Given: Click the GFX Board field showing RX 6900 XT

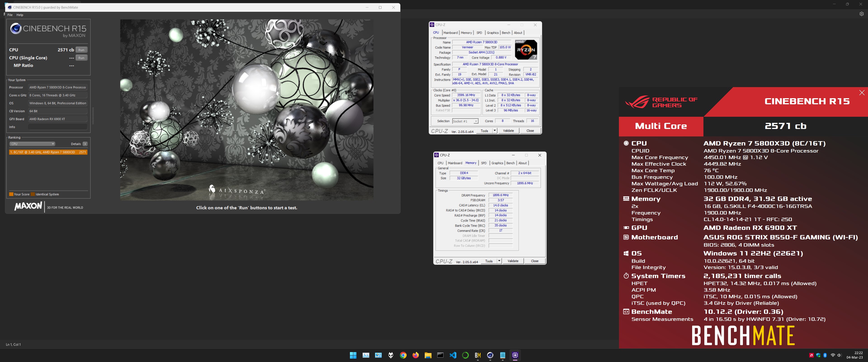Looking at the screenshot, I should pos(58,119).
